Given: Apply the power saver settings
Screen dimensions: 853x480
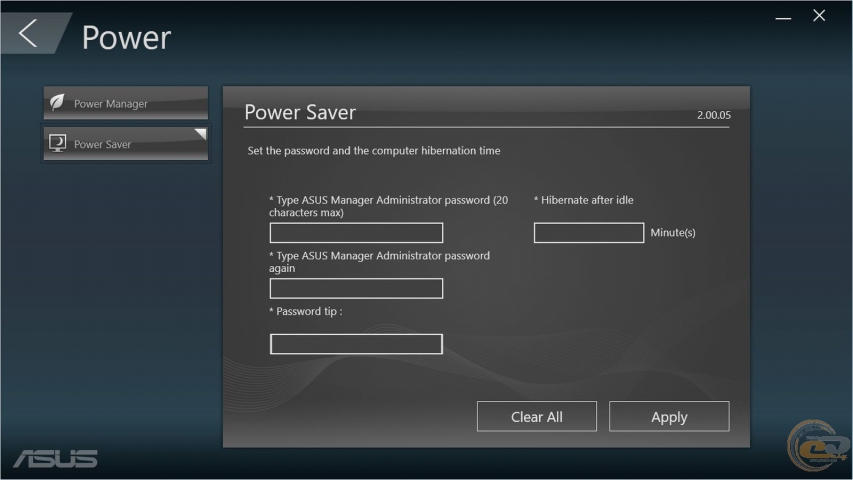Looking at the screenshot, I should click(x=669, y=417).
